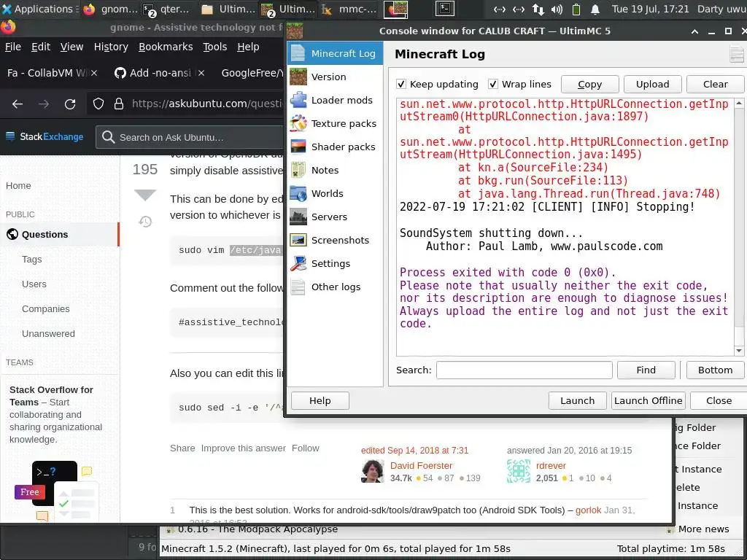Click the log Search input field
Image resolution: width=747 pixels, height=560 pixels.
point(524,370)
